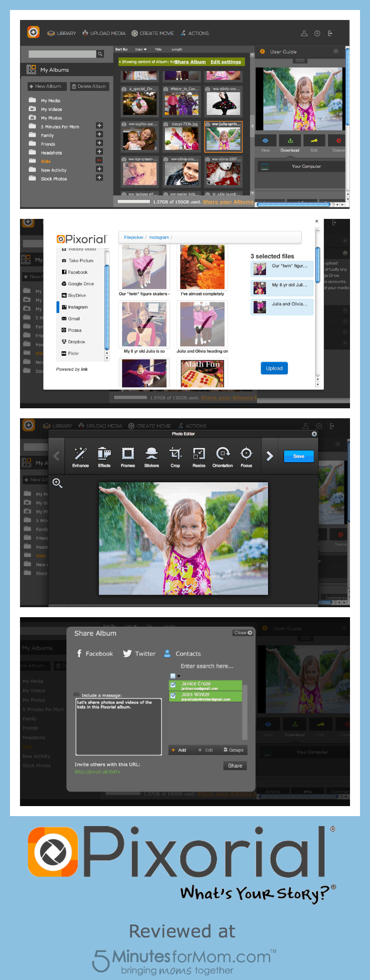The image size is (370, 980).
Task: Select the Focus tool in Photo Editor
Action: 246,457
